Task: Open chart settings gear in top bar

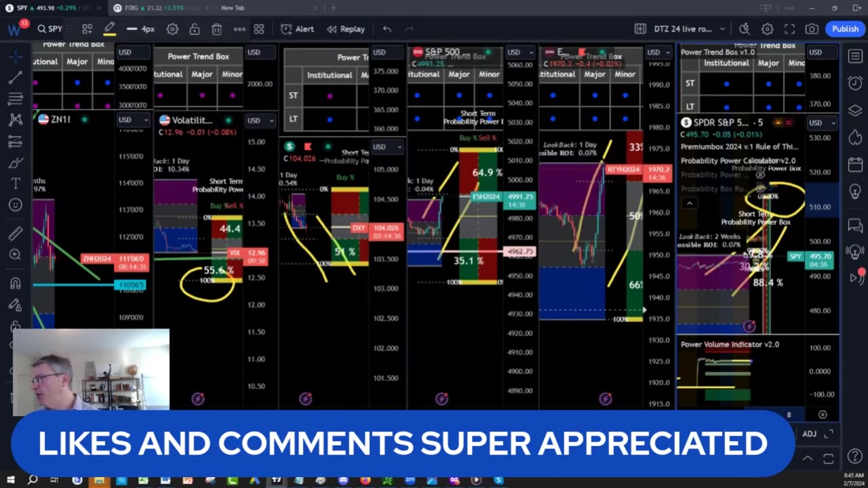Action: 767,29
